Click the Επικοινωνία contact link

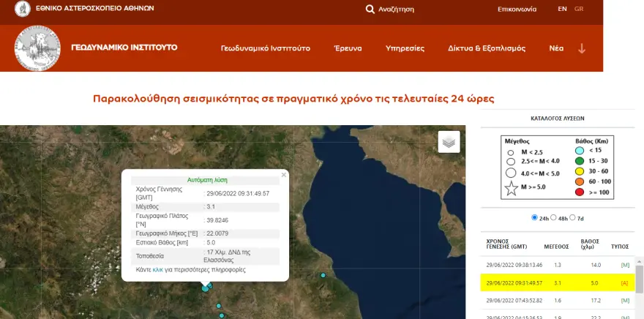click(517, 10)
